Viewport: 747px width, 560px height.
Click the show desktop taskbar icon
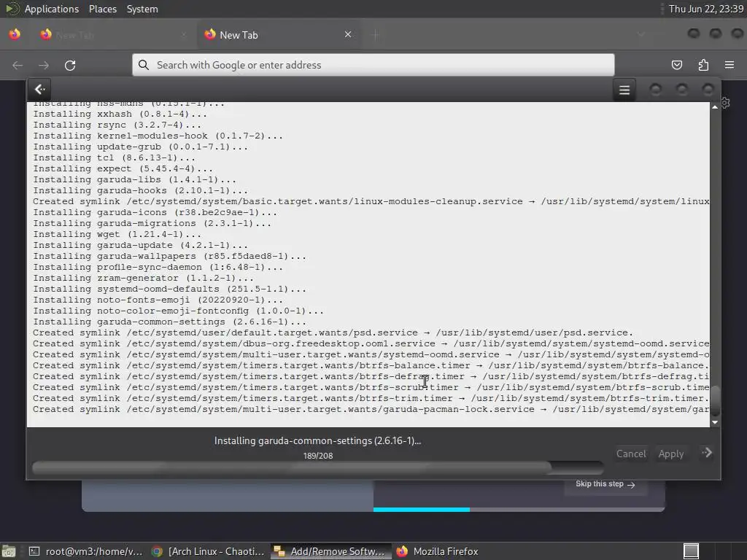tap(9, 551)
